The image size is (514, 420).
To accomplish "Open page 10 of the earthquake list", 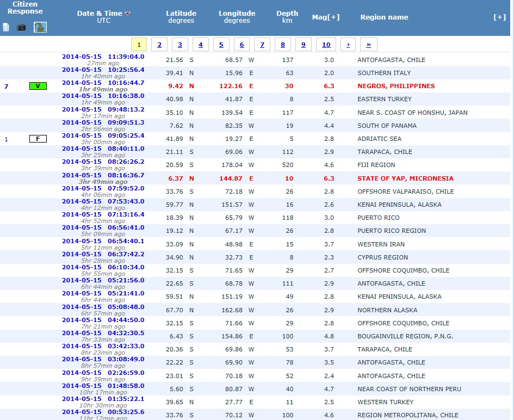I will [x=326, y=45].
